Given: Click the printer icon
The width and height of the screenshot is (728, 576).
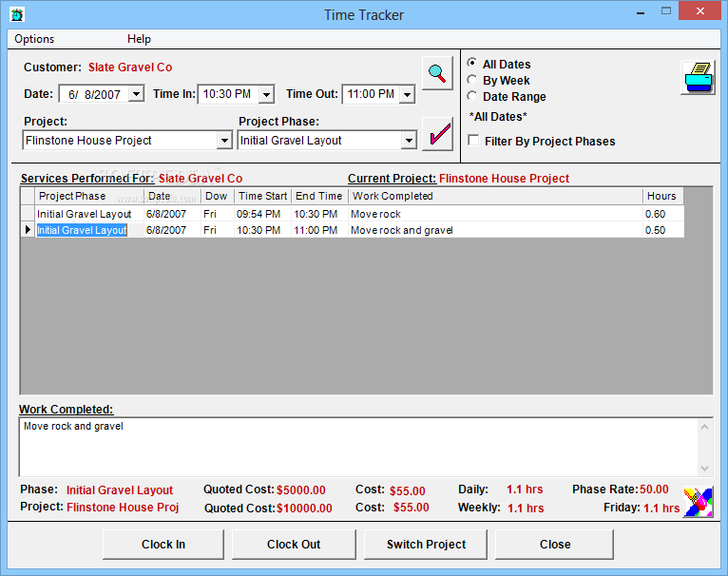Looking at the screenshot, I should coord(698,78).
